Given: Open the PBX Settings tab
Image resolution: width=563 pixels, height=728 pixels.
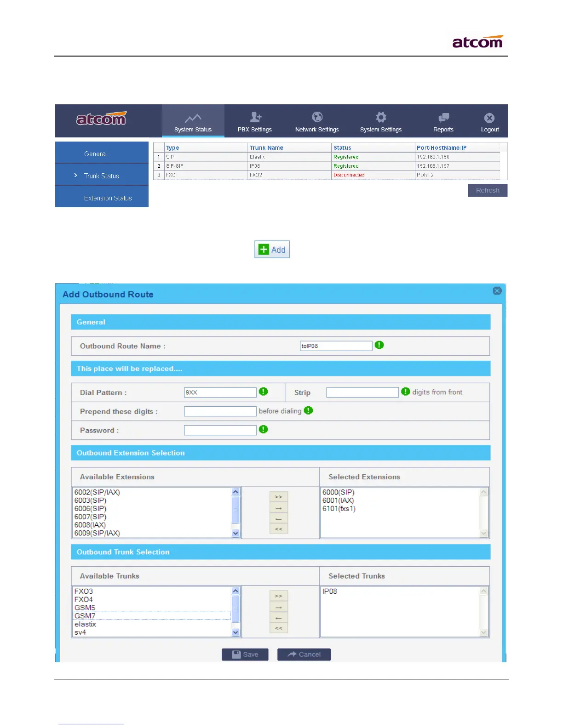Looking at the screenshot, I should coord(255,121).
